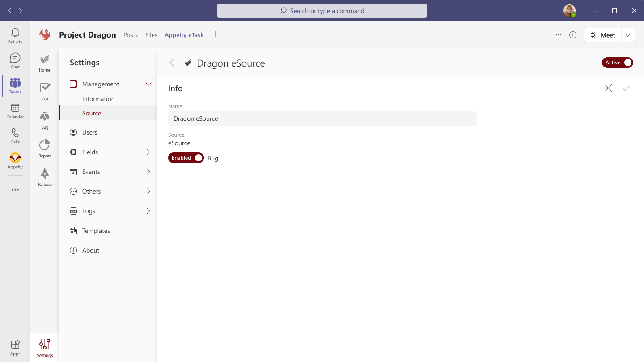The image size is (644, 362).
Task: Switch to the Files tab
Action: [151, 35]
